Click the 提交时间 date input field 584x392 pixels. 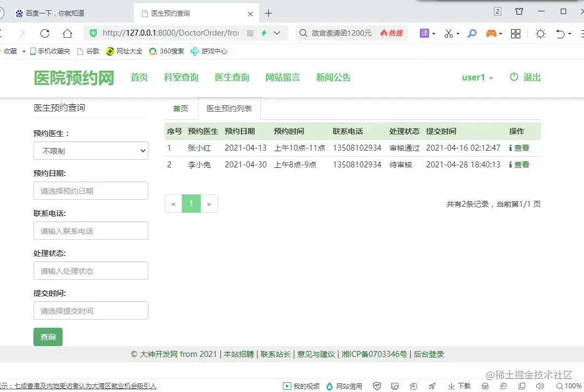pyautogui.click(x=91, y=310)
